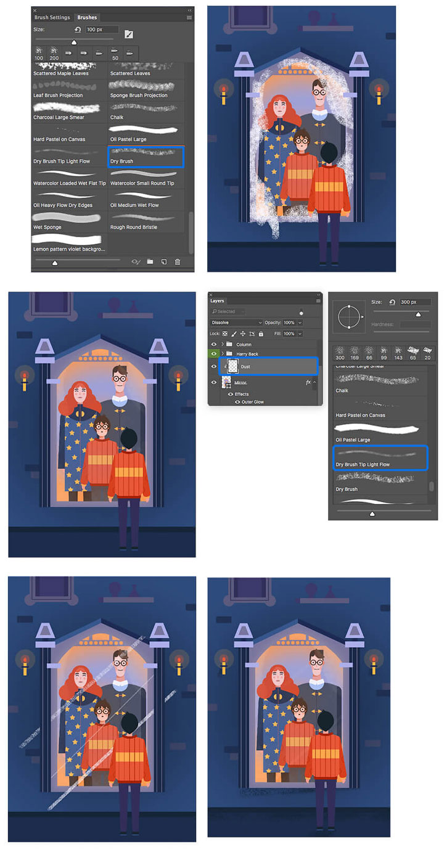Adjust the brush thumbnail size slider
Viewport: 447px width, 868px height.
[x=55, y=263]
